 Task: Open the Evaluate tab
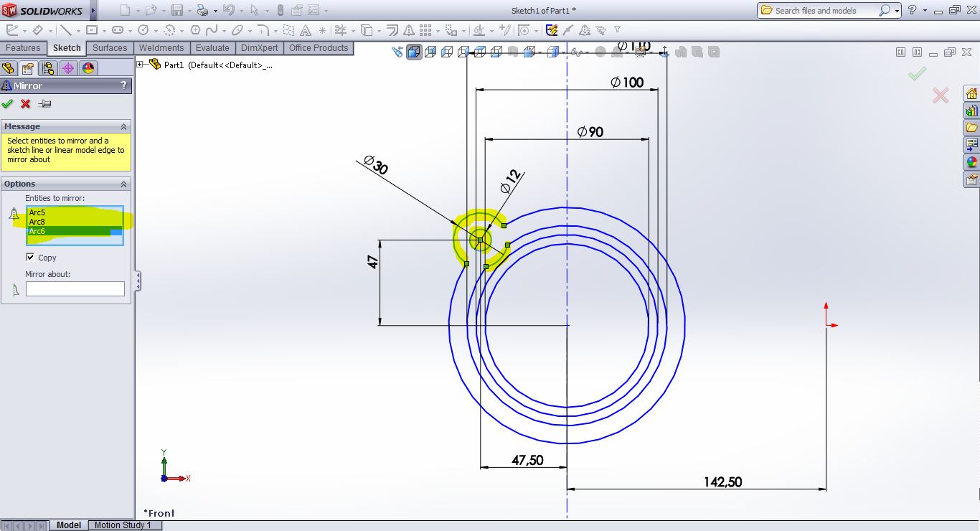(212, 48)
